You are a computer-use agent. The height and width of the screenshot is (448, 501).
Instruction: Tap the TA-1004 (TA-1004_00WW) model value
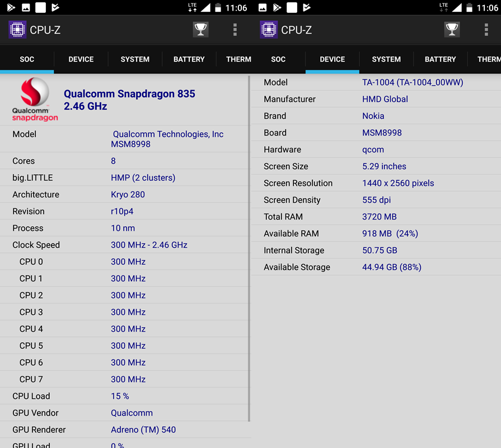(x=413, y=82)
